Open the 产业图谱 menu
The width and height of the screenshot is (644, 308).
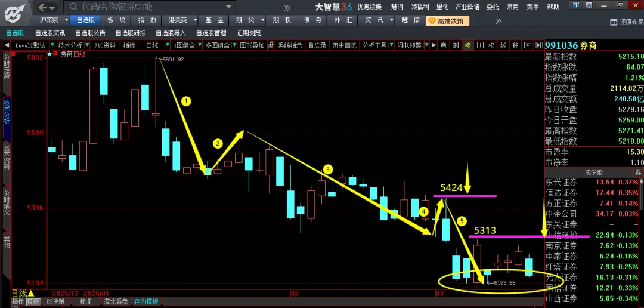(467, 7)
